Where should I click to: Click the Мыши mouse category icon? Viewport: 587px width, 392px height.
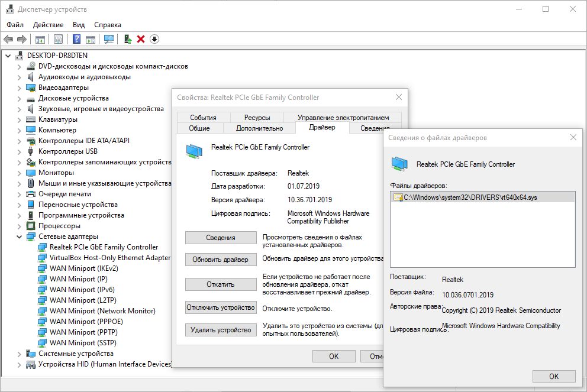point(31,183)
